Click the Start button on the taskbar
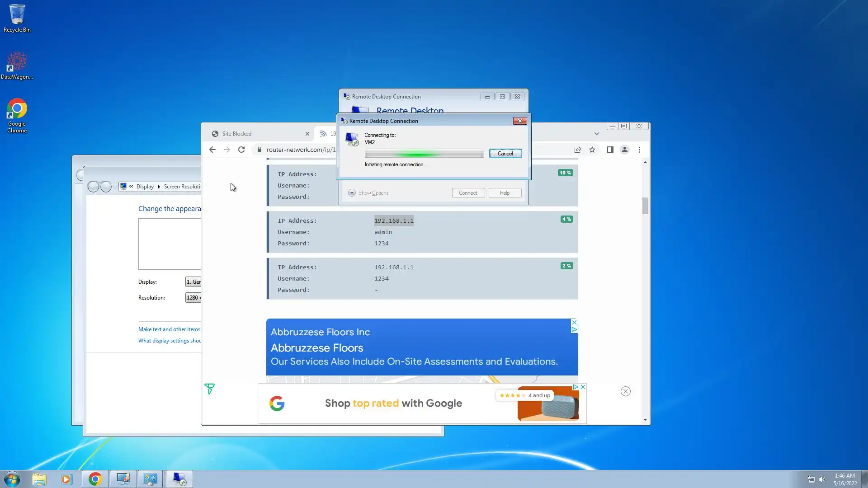Screen dimensions: 868x488 click(12, 479)
